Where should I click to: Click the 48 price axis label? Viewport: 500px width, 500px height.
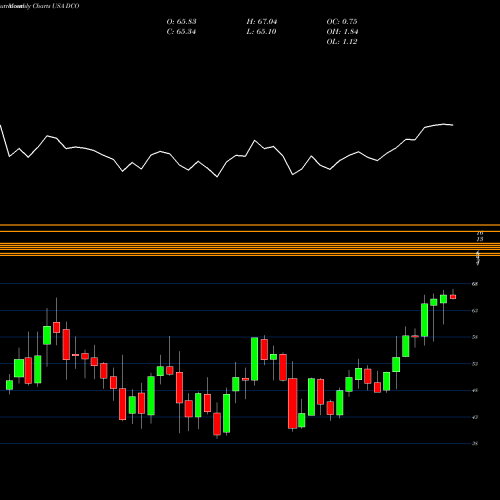475,390
